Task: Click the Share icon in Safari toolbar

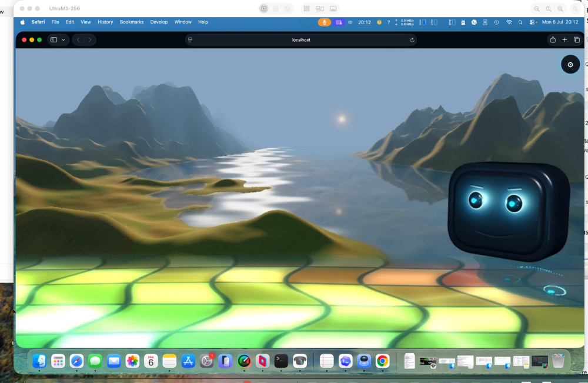Action: pos(553,40)
